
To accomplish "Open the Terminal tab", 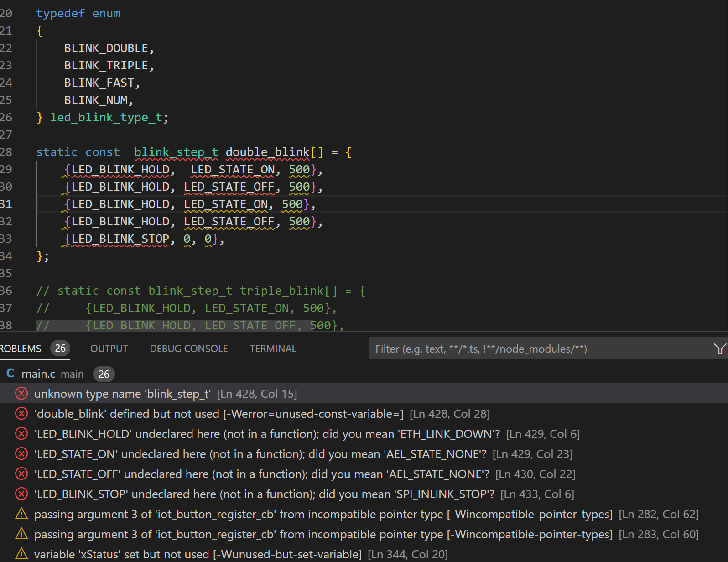I will tap(273, 349).
